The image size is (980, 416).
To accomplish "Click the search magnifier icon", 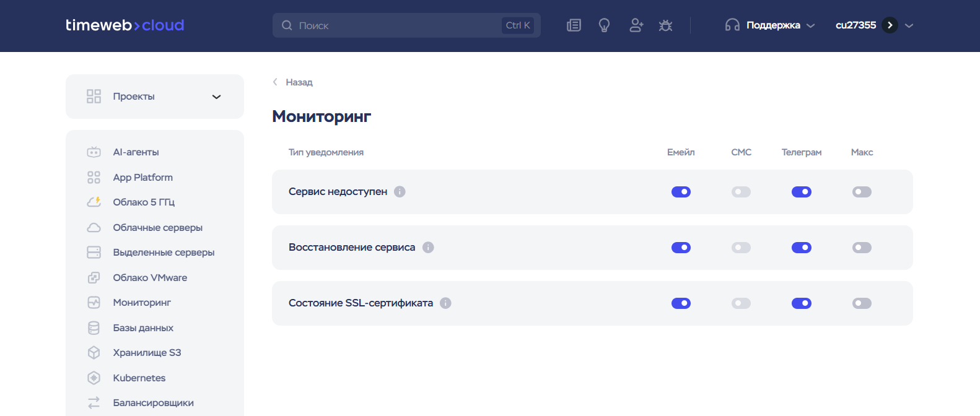I will [x=287, y=25].
